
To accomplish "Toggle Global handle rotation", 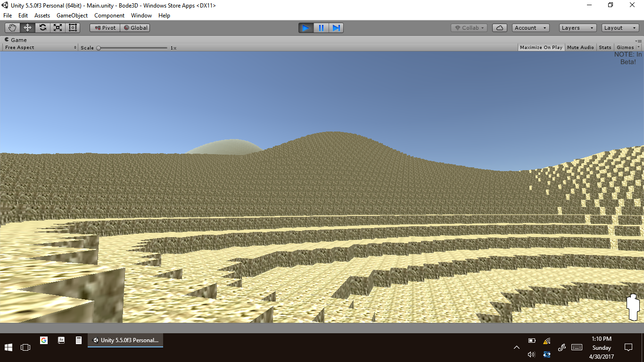I will [135, 28].
